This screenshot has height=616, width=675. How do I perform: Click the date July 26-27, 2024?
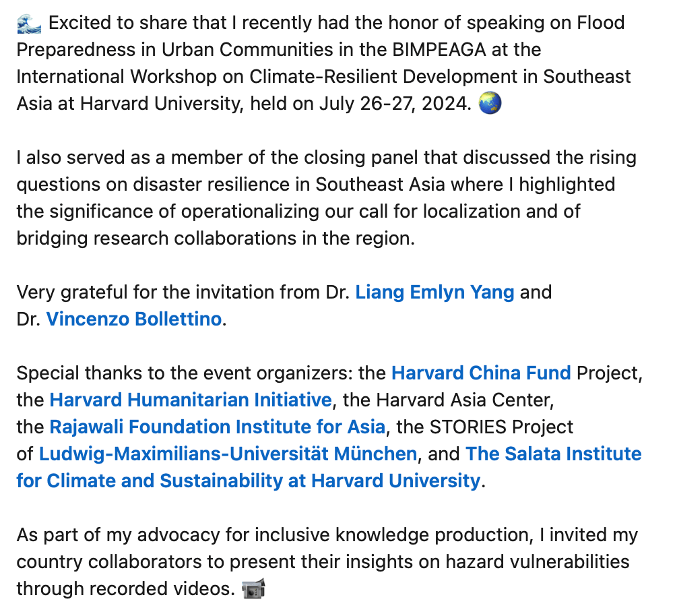(x=395, y=104)
